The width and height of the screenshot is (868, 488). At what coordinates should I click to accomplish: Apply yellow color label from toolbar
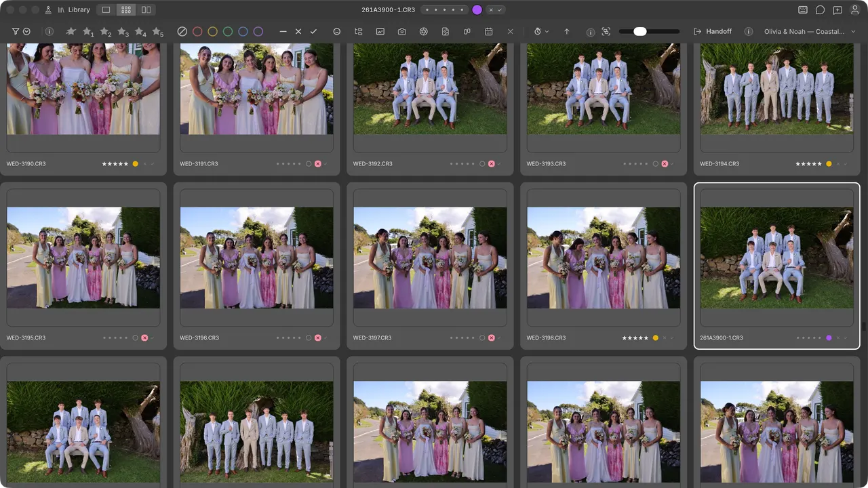[x=212, y=32]
